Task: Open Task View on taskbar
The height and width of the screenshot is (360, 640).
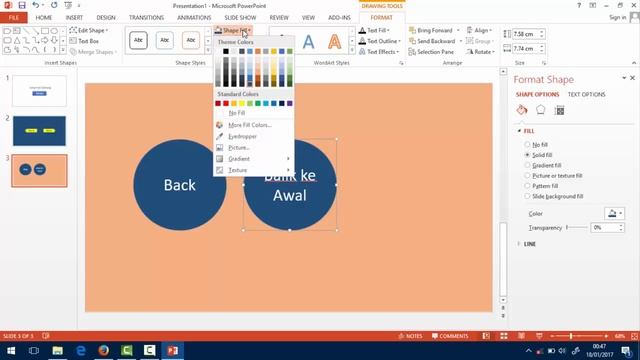Action: point(34,351)
